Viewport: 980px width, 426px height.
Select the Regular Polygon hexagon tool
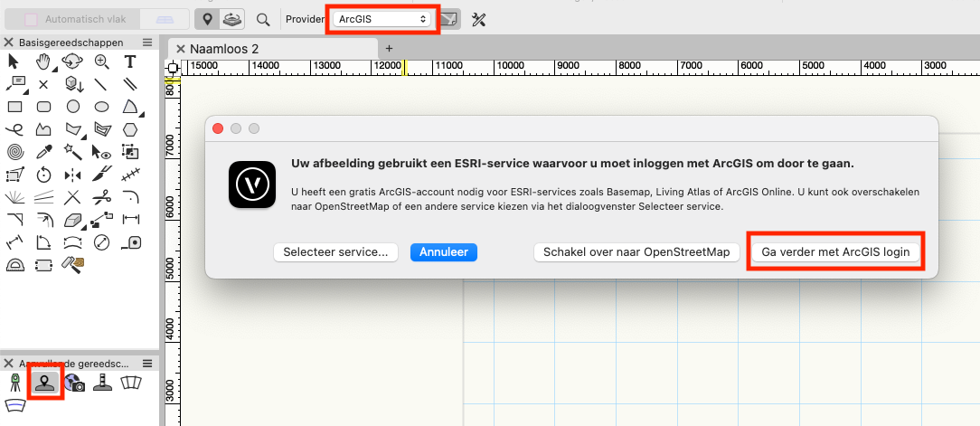click(130, 129)
